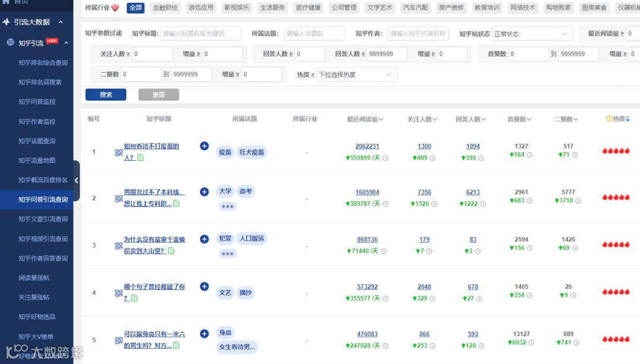Click plus icon for 可以嫁身高只有一米六 row

click(204, 333)
